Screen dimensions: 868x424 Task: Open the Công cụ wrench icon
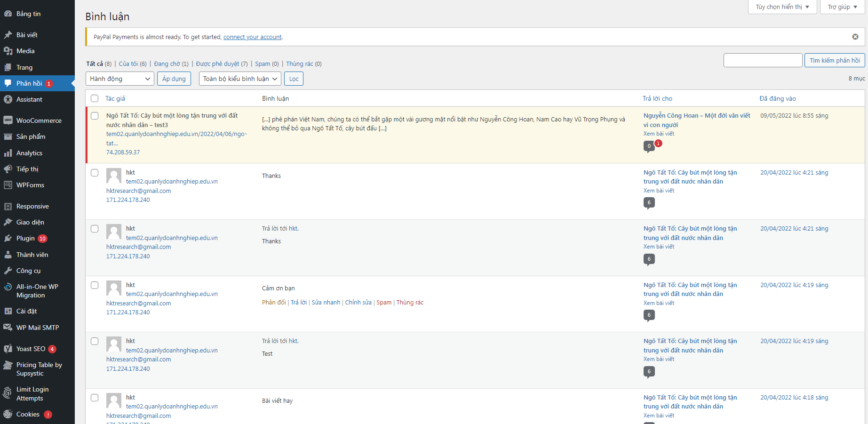[x=8, y=271]
